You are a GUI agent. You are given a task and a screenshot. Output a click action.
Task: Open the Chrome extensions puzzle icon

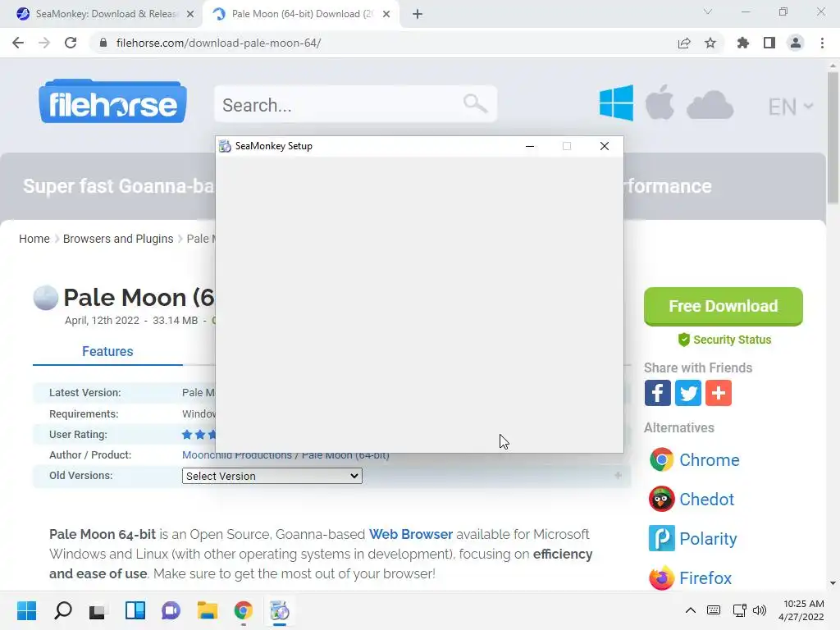point(743,43)
